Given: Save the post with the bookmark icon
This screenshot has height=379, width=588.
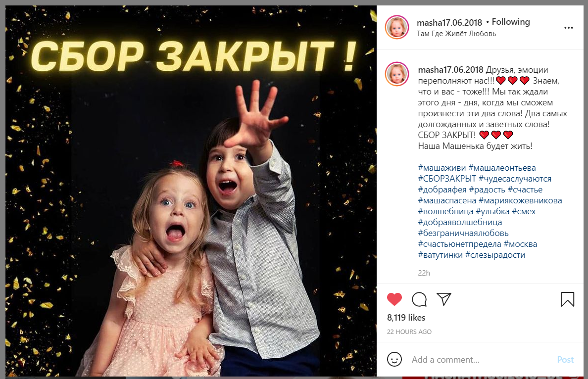Looking at the screenshot, I should click(x=567, y=299).
